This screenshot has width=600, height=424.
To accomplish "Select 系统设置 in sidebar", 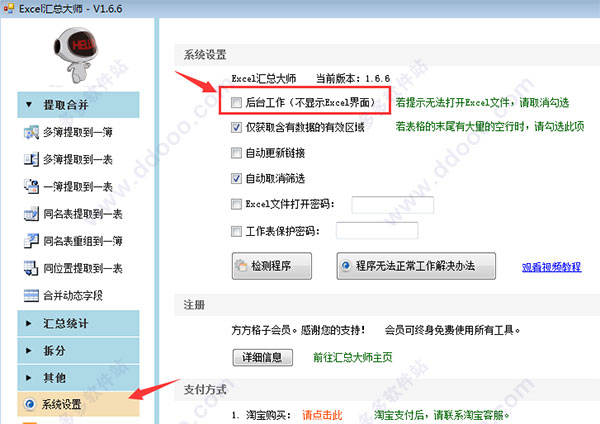I will [x=78, y=404].
